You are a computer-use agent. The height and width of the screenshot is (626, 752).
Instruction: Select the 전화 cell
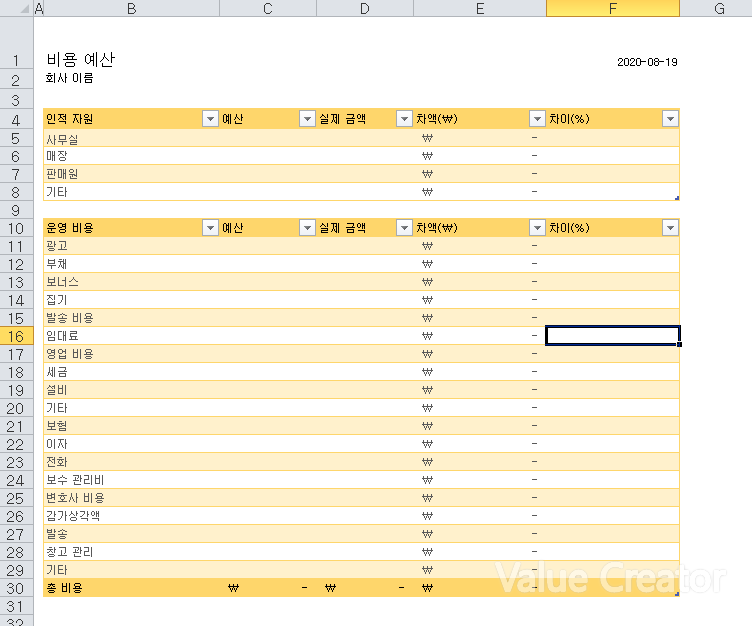[131, 462]
